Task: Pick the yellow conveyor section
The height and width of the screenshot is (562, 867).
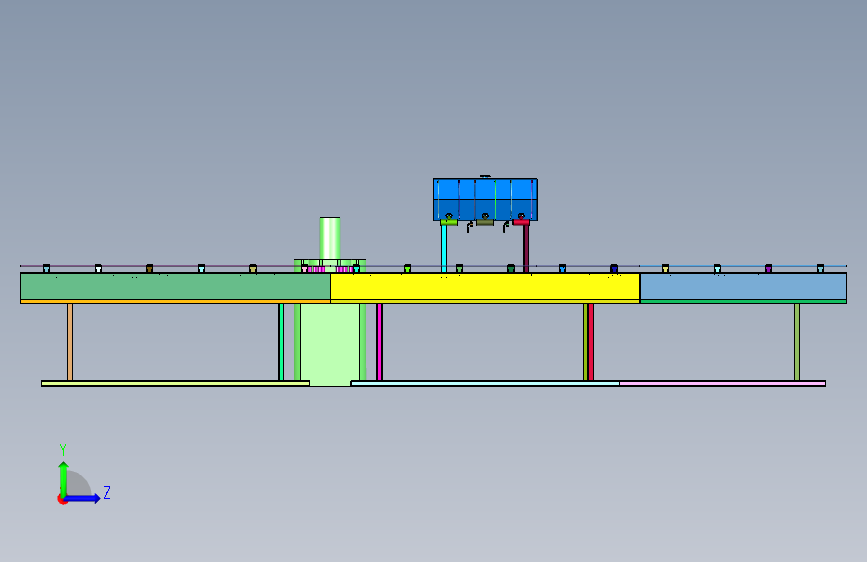Action: pyautogui.click(x=485, y=287)
